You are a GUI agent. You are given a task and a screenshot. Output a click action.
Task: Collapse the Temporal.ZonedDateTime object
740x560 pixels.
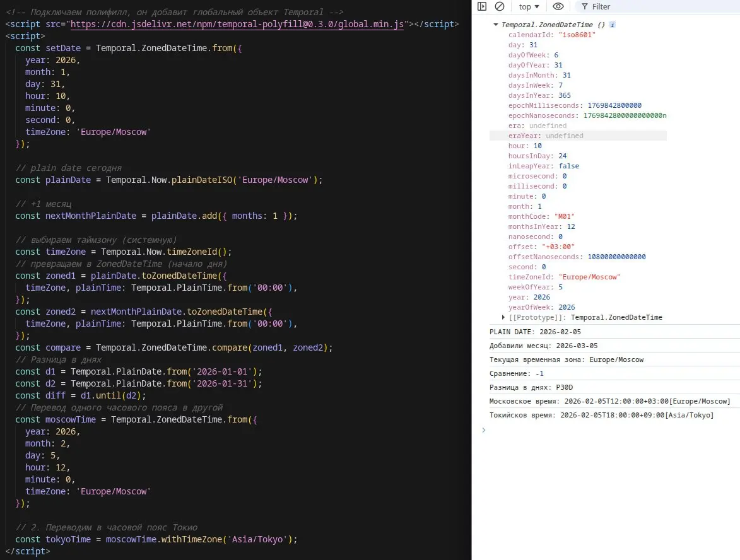[x=495, y=25]
